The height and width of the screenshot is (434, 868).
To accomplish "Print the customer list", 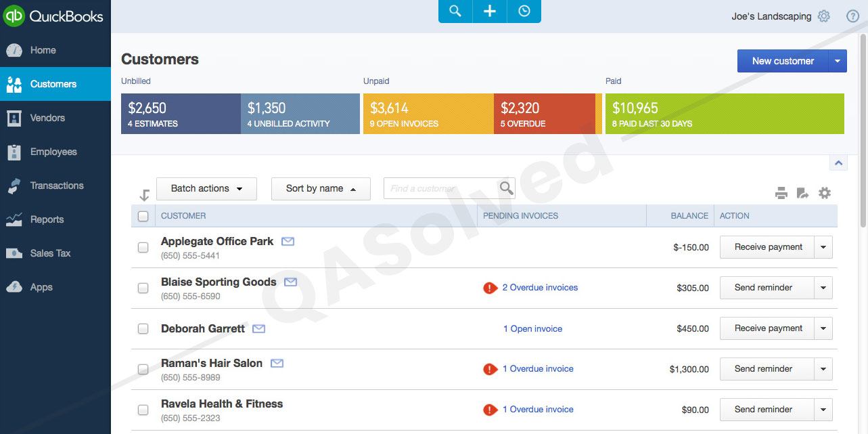I will (781, 193).
